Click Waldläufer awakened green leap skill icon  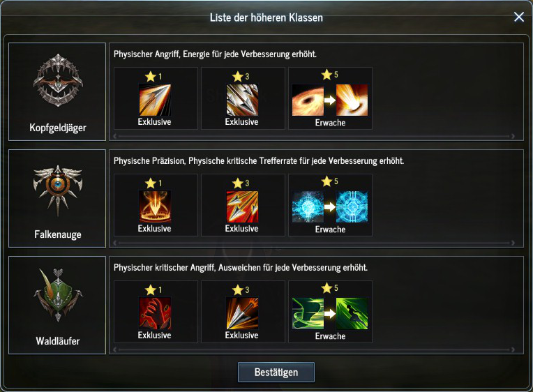[352, 313]
